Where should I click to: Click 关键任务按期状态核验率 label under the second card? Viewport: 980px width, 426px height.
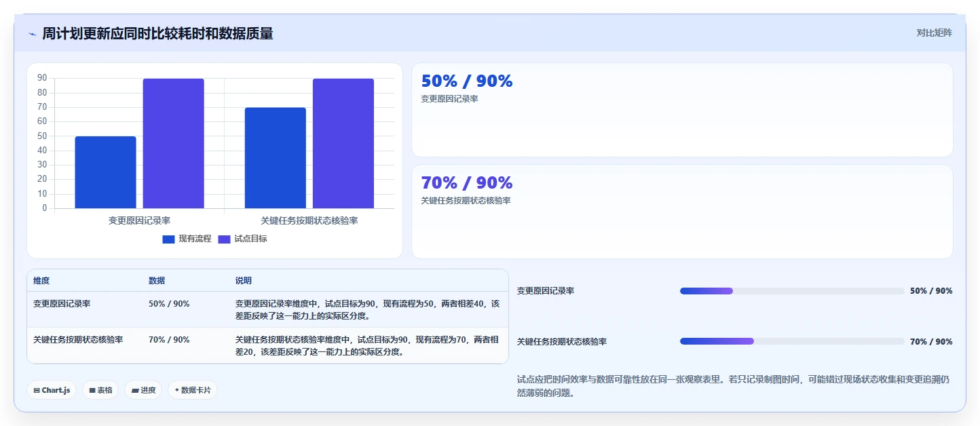(x=466, y=201)
